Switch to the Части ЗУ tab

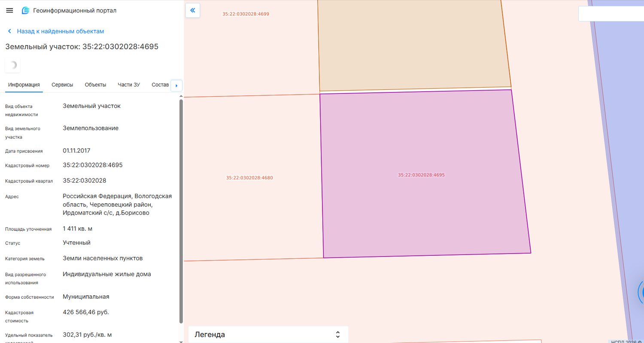[x=129, y=85]
